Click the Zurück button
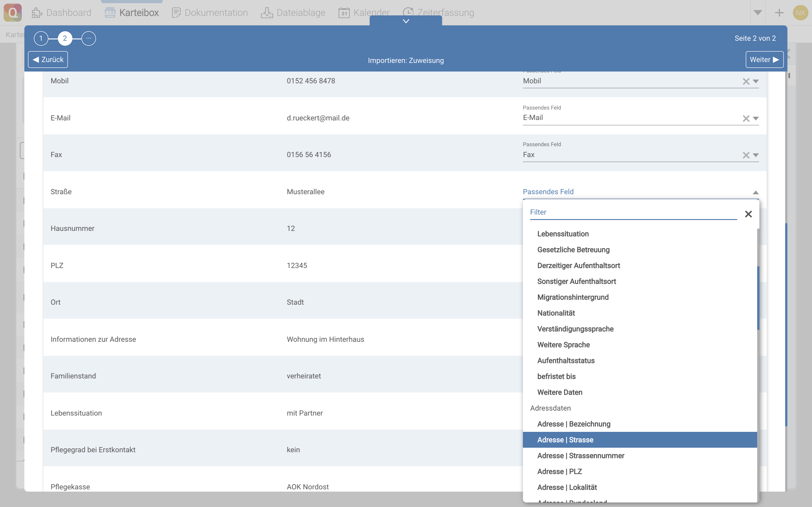The image size is (812, 507). [x=48, y=60]
